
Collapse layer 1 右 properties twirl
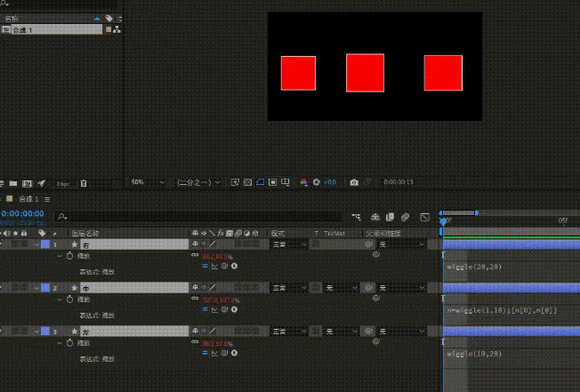click(36, 244)
